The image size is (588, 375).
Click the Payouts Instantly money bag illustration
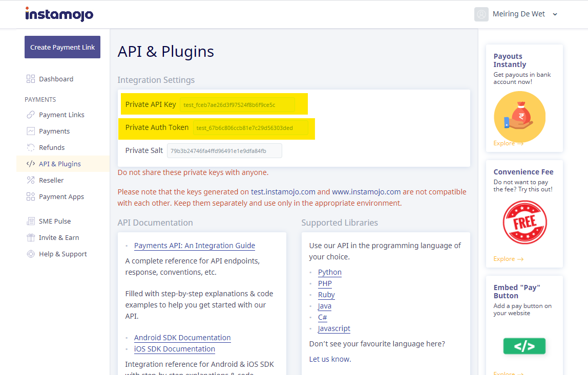[x=520, y=117]
